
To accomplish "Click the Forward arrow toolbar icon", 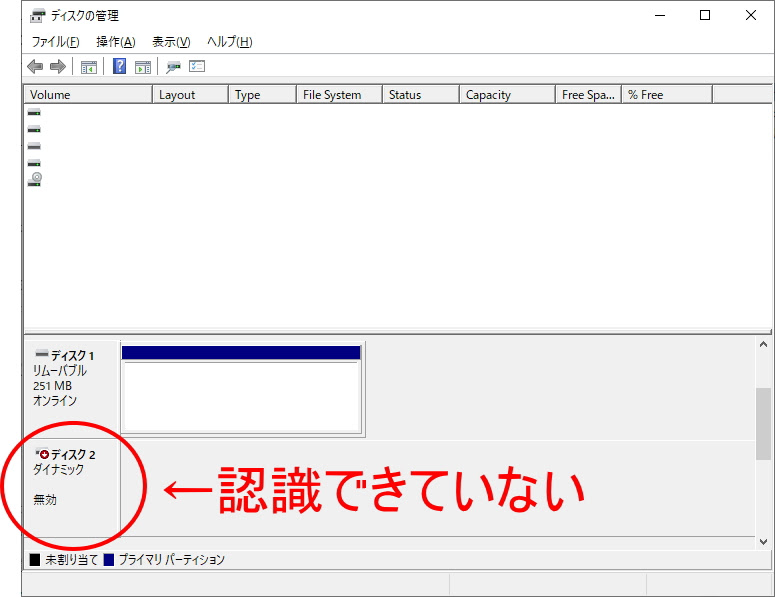I will point(58,66).
